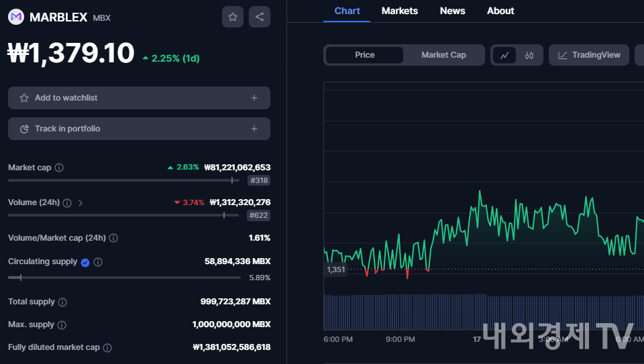Open the News tab
Screen dimensions: 644x364
point(452,11)
